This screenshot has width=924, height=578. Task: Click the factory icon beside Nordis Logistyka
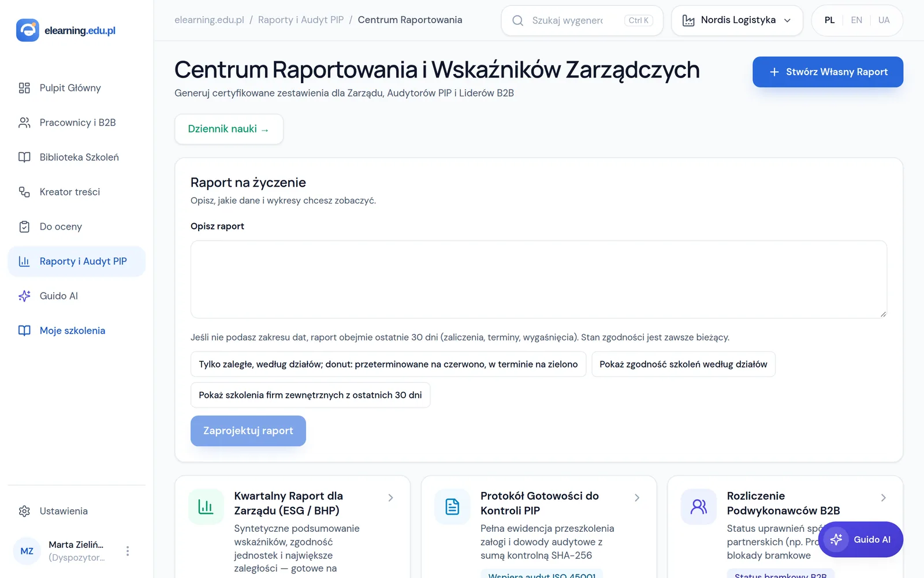pos(688,21)
